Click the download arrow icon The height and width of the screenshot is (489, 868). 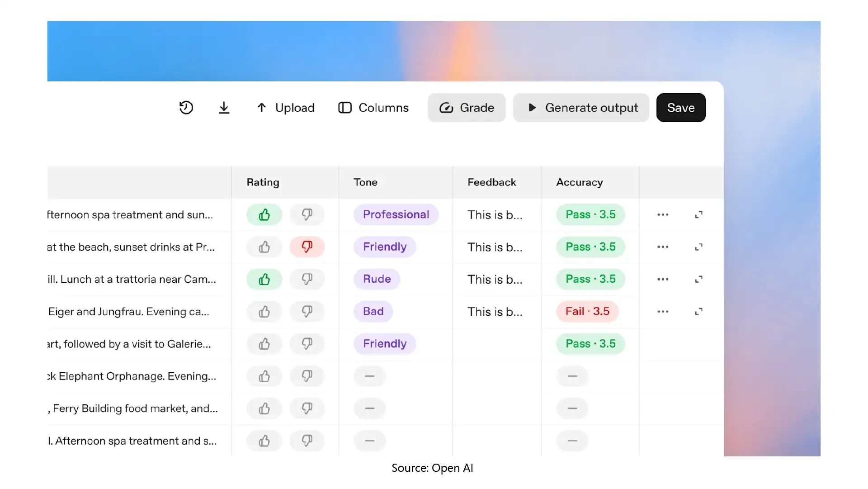click(224, 108)
